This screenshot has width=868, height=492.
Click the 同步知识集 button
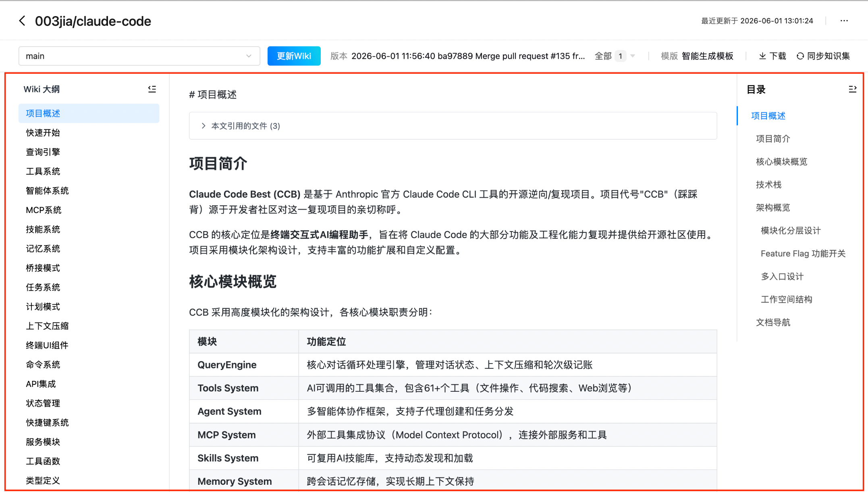[823, 56]
